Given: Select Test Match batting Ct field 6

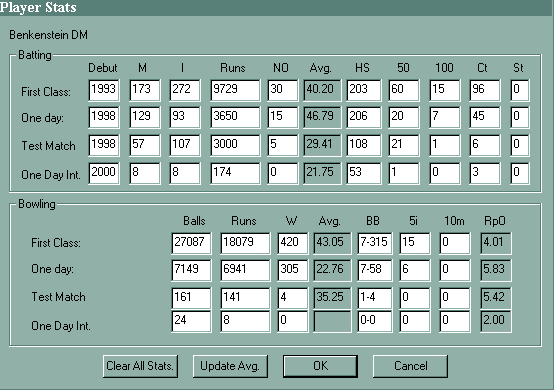Looking at the screenshot, I should pos(485,145).
